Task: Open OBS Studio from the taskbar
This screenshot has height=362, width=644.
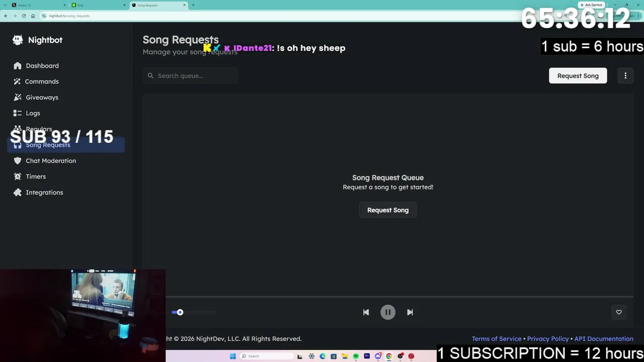Action: (x=400, y=356)
